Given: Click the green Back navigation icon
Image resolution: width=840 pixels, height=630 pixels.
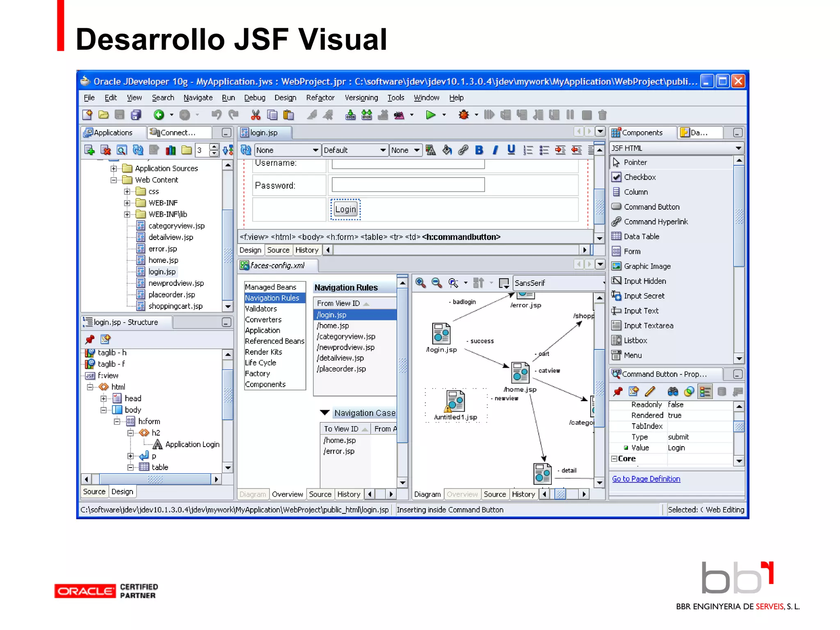Looking at the screenshot, I should 159,115.
